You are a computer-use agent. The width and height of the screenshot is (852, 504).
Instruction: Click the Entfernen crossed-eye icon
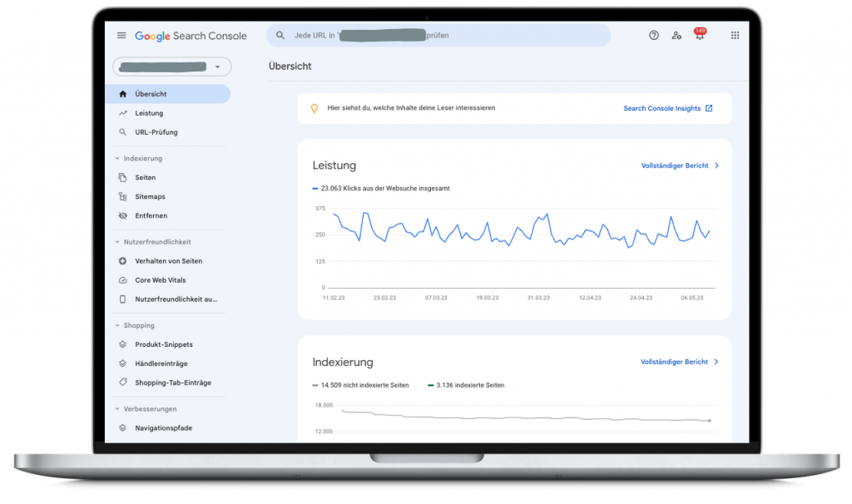(123, 215)
